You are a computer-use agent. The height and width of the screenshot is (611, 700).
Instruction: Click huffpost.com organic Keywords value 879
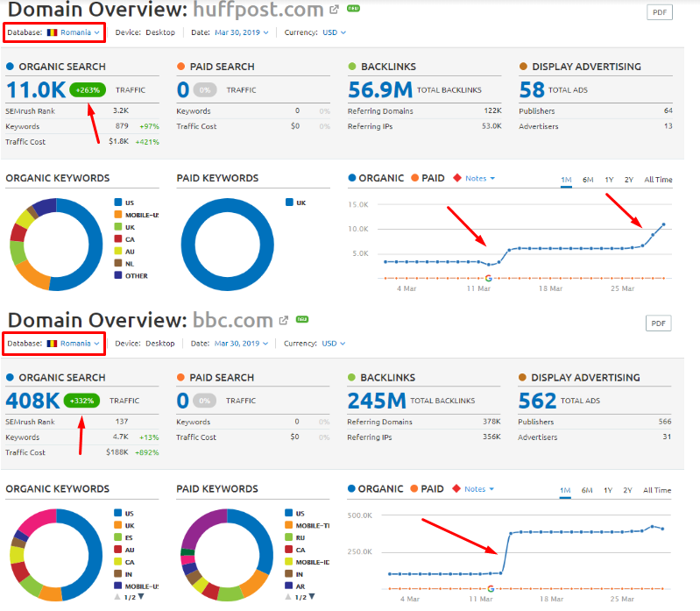122,126
